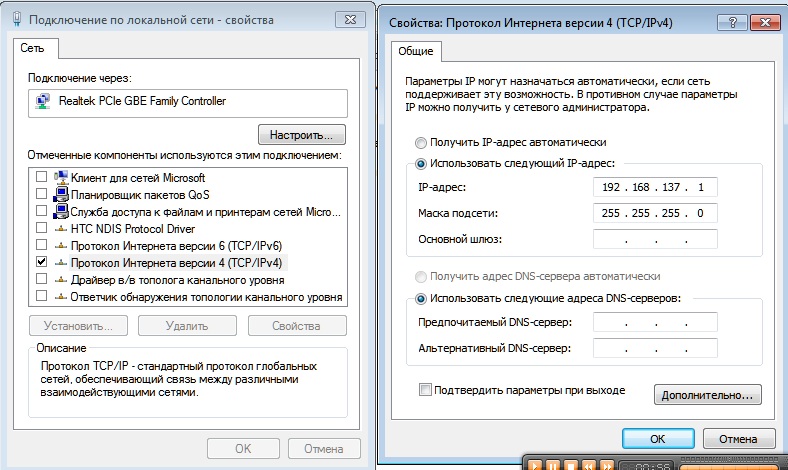This screenshot has height=470, width=788.
Task: Uncheck the TCP/IPv4 protocol checkbox
Action: 41,262
